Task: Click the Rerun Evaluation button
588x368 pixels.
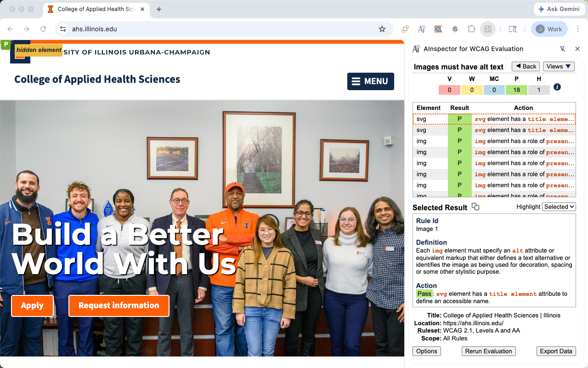Action: (x=488, y=351)
